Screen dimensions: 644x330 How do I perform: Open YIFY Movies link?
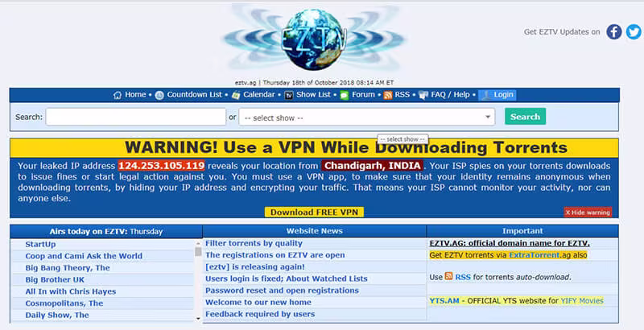click(582, 301)
